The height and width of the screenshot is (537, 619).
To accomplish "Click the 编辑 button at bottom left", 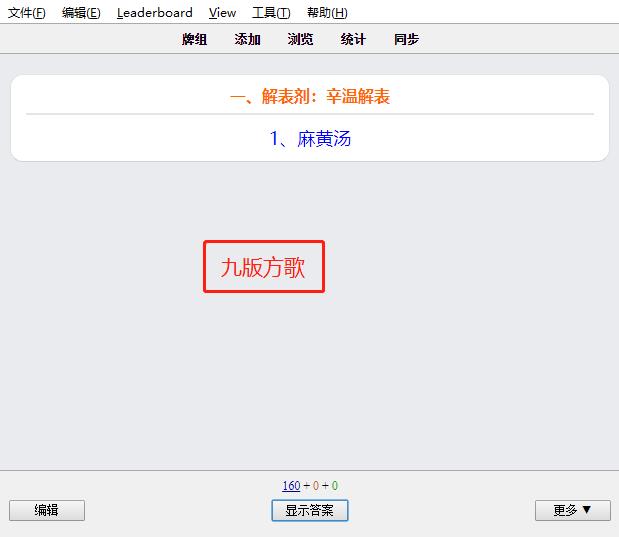I will [47, 511].
